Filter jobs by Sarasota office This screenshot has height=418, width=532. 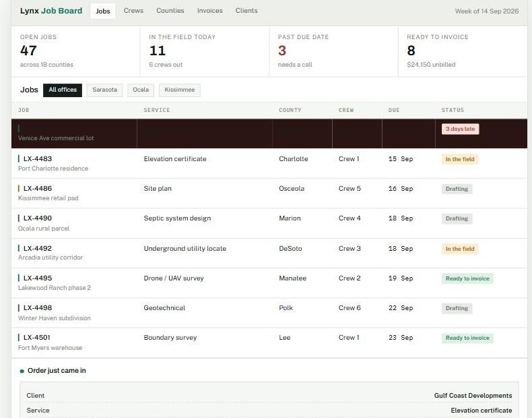coord(104,90)
